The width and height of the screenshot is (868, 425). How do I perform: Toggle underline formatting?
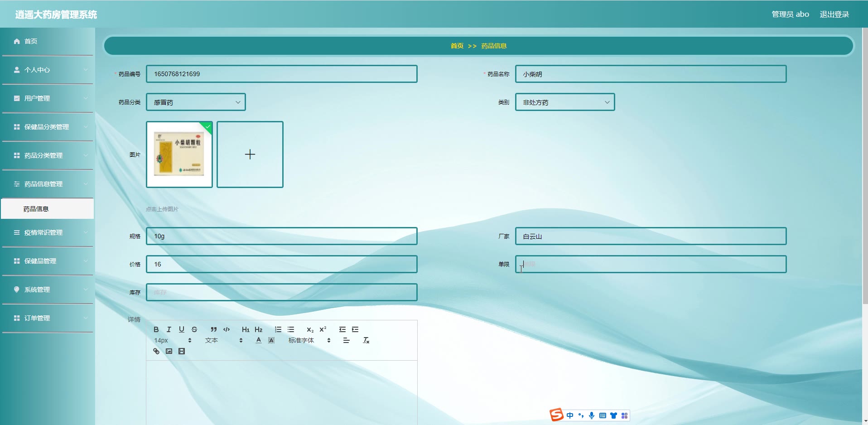click(182, 329)
